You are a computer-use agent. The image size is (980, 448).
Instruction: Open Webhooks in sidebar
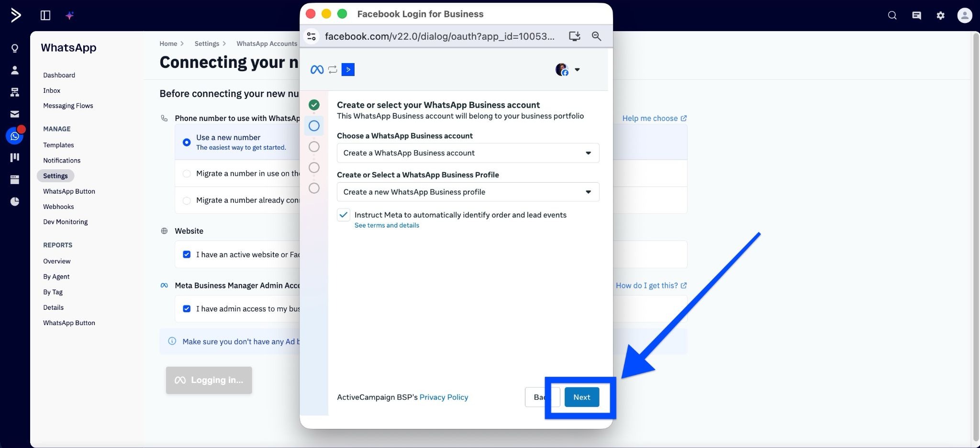click(58, 207)
